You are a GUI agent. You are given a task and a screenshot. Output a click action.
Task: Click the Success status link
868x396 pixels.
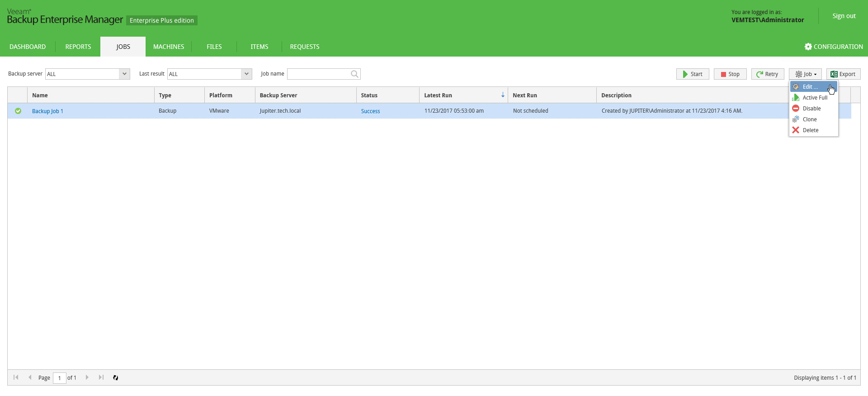coord(370,111)
